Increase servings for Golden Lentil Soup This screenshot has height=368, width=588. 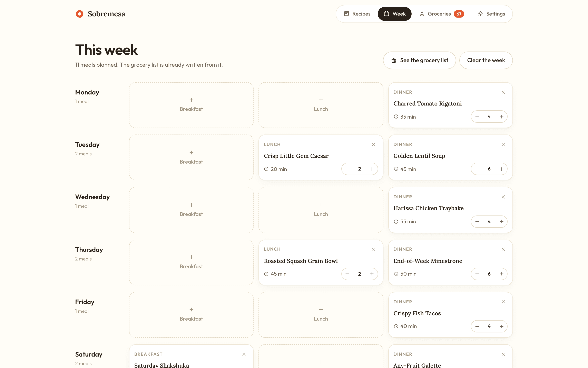[x=501, y=169]
